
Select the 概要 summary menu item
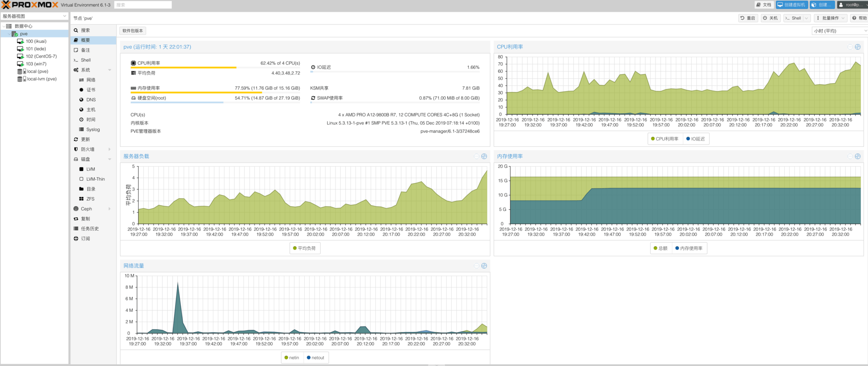(x=93, y=40)
